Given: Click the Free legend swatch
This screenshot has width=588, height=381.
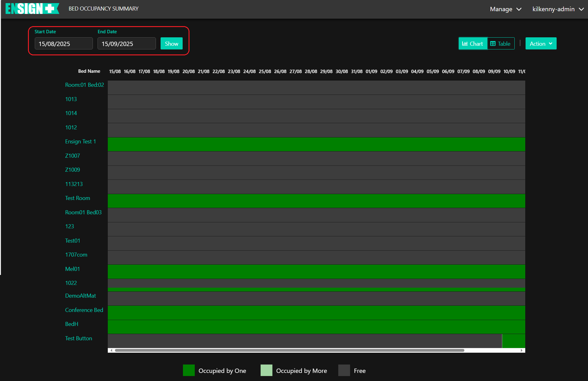Looking at the screenshot, I should (x=344, y=370).
